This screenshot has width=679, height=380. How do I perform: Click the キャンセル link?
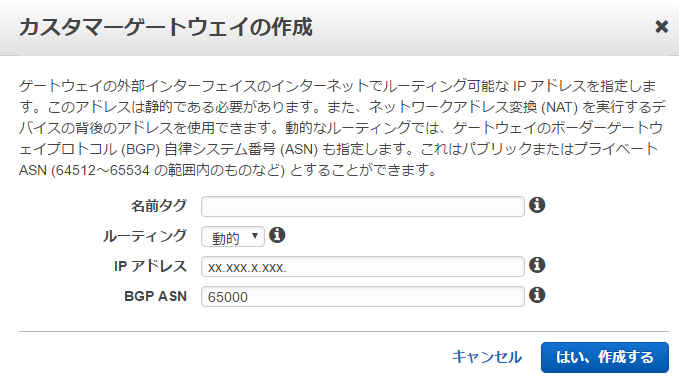pyautogui.click(x=487, y=357)
